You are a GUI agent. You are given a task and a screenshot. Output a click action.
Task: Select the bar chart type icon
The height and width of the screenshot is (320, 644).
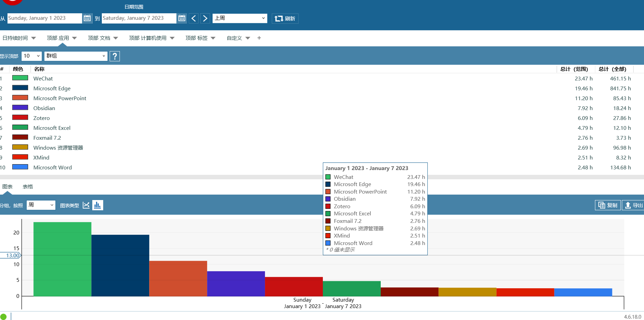[97, 205]
